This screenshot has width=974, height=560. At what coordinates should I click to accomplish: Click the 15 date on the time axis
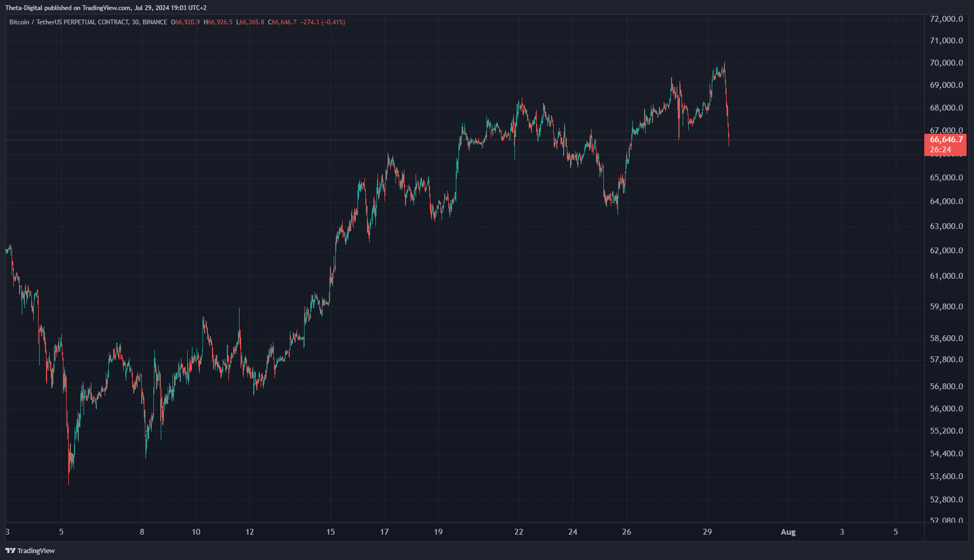pyautogui.click(x=330, y=532)
